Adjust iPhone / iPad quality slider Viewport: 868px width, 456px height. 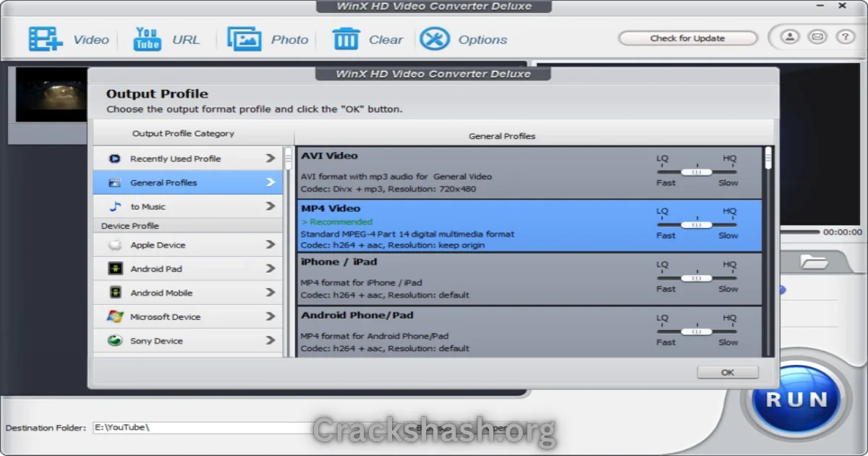click(x=697, y=279)
